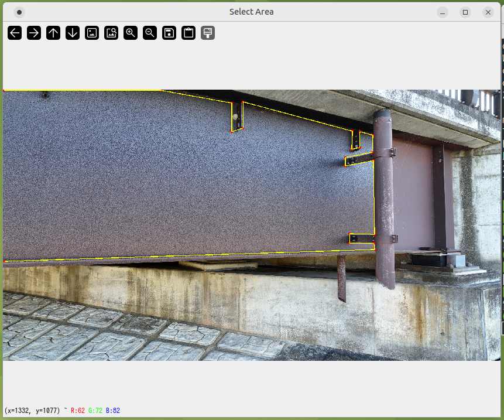Click the clipboard icon in toolbar

(188, 33)
